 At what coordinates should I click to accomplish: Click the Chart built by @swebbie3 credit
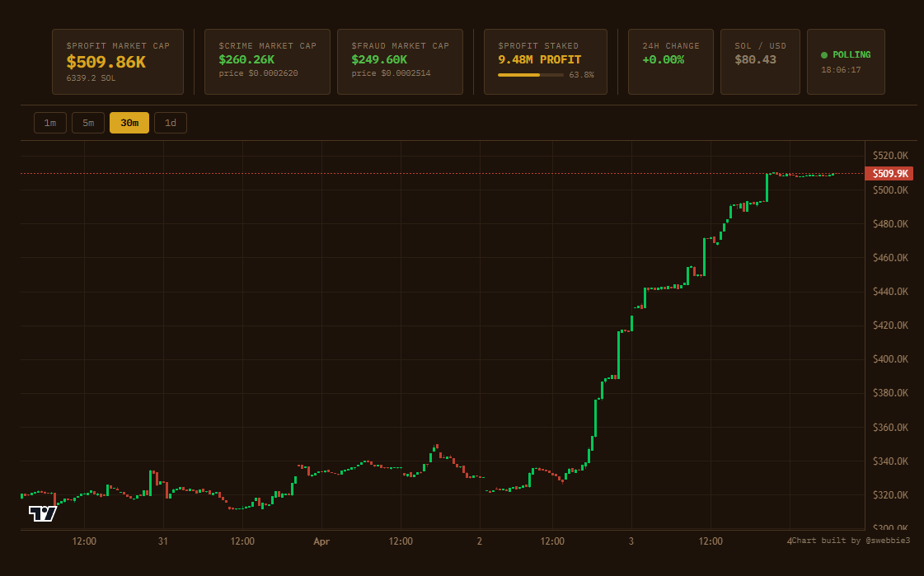851,540
